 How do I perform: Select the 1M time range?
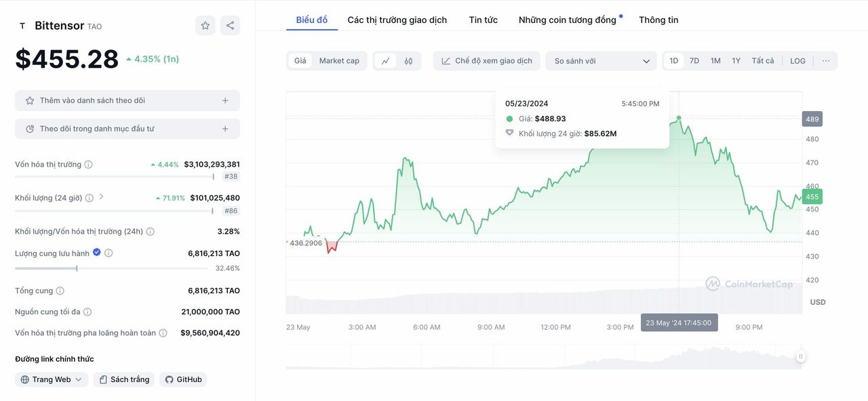715,61
